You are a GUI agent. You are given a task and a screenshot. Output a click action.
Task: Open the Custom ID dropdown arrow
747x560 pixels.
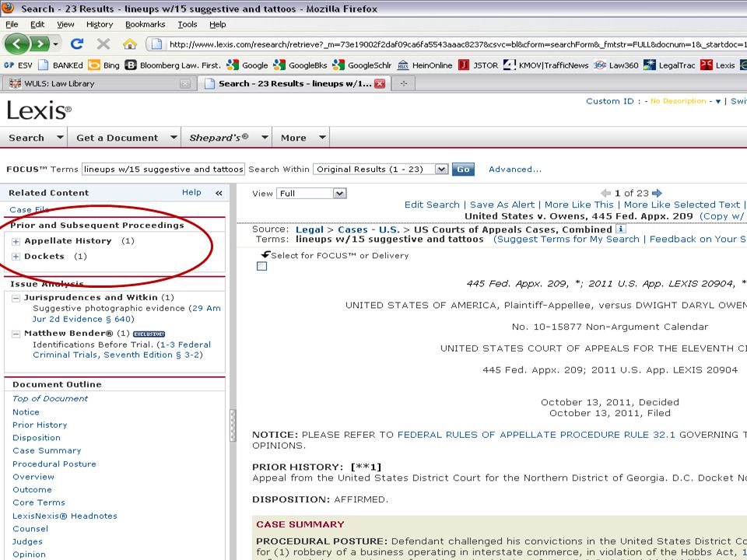point(718,101)
